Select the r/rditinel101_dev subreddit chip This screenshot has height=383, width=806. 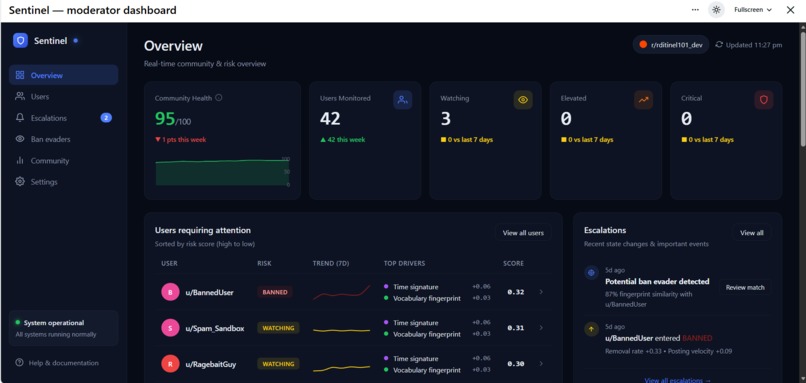point(671,45)
